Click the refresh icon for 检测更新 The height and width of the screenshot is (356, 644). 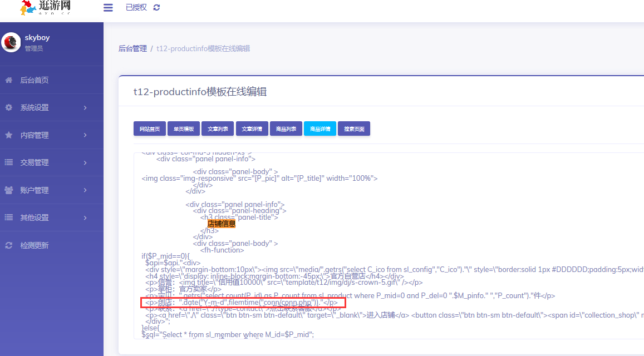9,245
